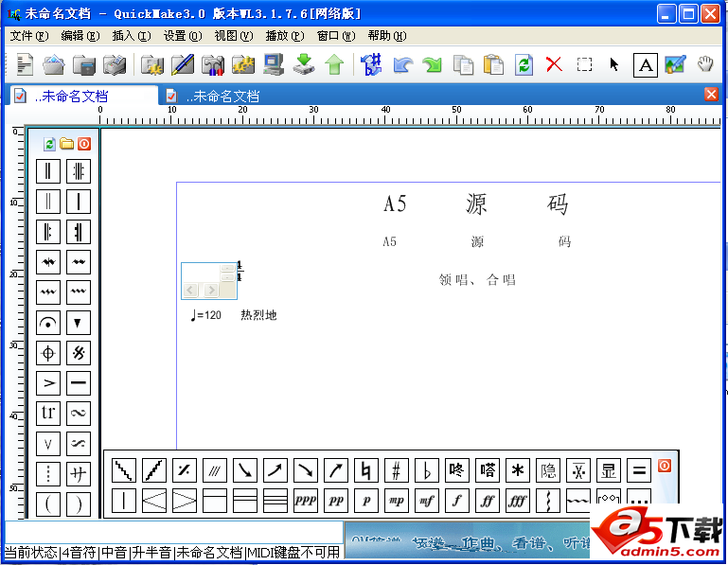Screen dimensions: 728x565
Task: Select the arrow pointer tool
Action: pyautogui.click(x=613, y=64)
